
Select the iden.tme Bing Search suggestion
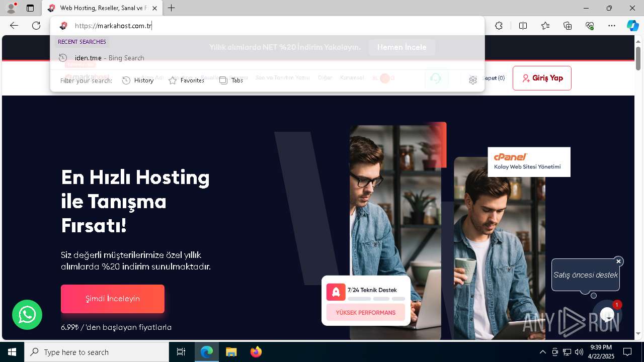pyautogui.click(x=267, y=58)
